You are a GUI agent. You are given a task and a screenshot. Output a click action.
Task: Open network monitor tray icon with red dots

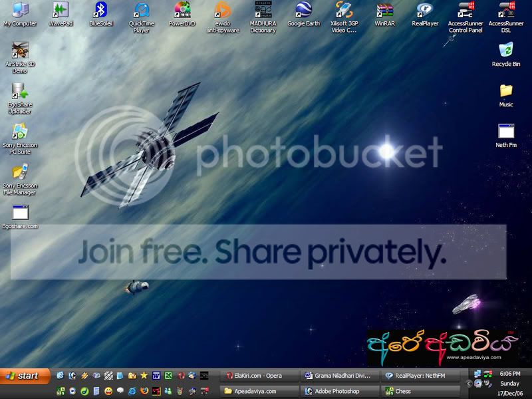pyautogui.click(x=488, y=374)
